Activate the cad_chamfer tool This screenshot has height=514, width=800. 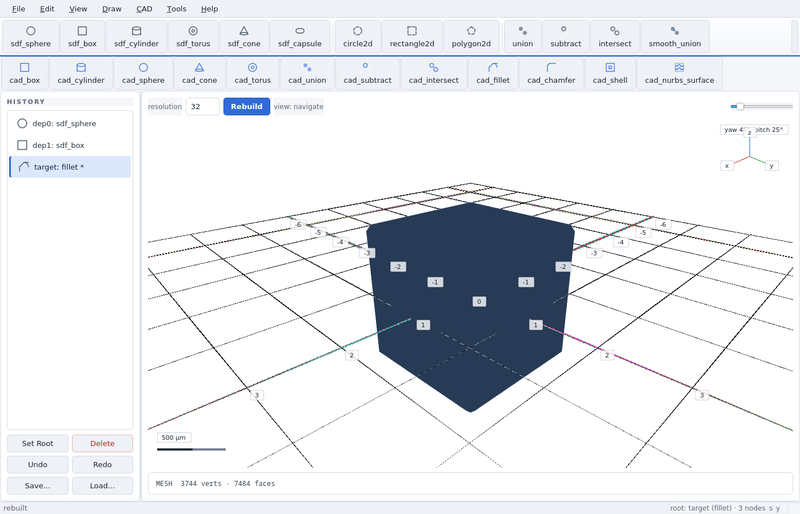(x=551, y=74)
